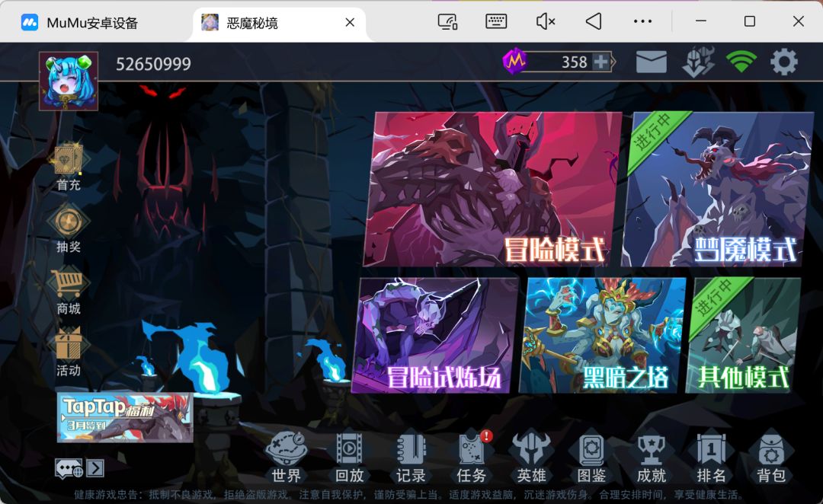The height and width of the screenshot is (504, 823).
Task: Open the player avatar profile
Action: tap(69, 81)
